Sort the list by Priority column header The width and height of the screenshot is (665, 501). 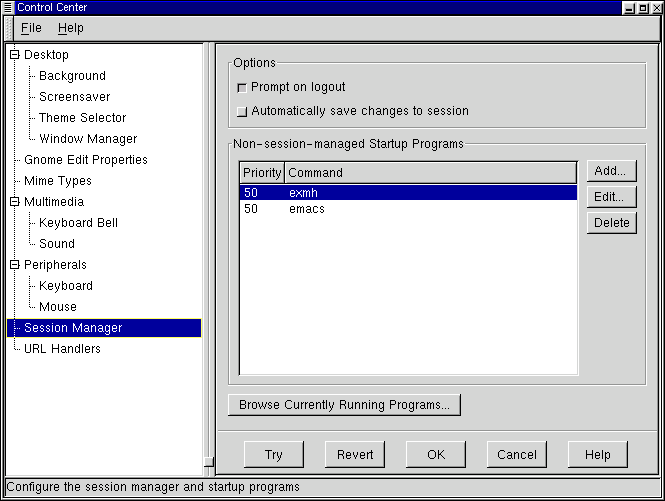262,173
